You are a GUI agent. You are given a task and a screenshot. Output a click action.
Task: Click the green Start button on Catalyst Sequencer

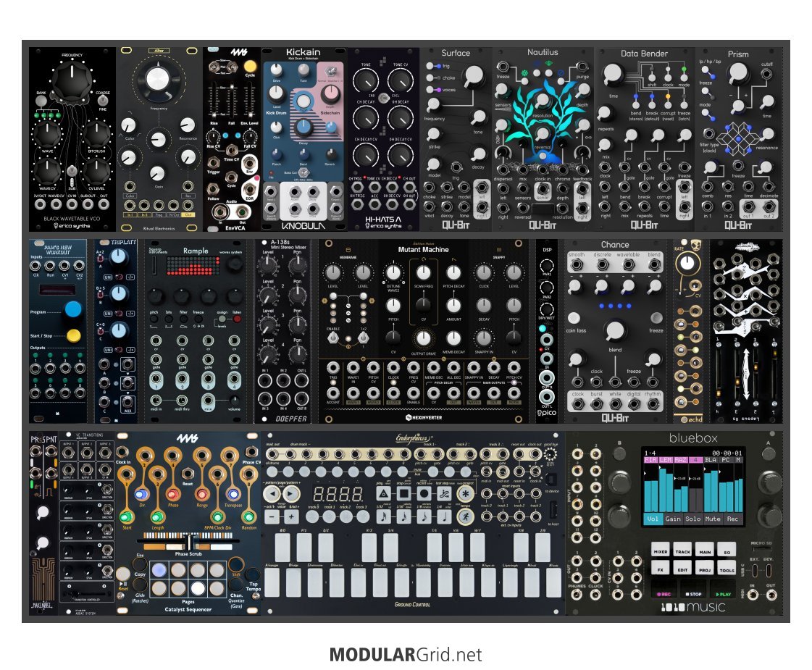click(x=126, y=516)
